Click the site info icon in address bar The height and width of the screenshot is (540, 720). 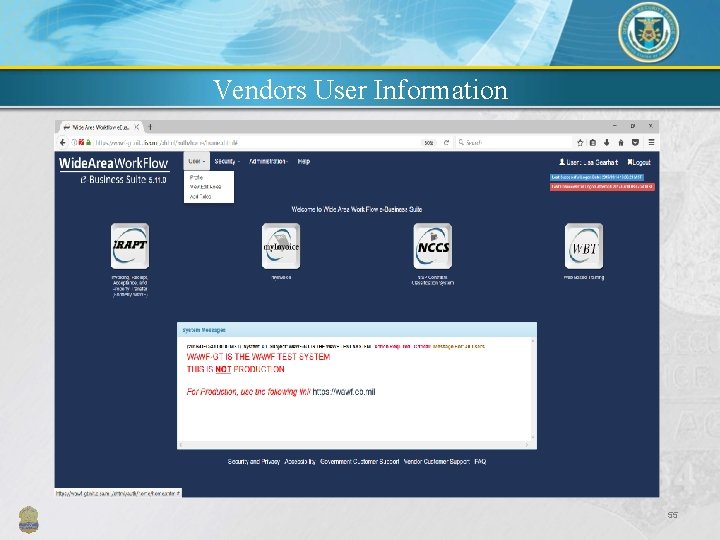coord(74,142)
